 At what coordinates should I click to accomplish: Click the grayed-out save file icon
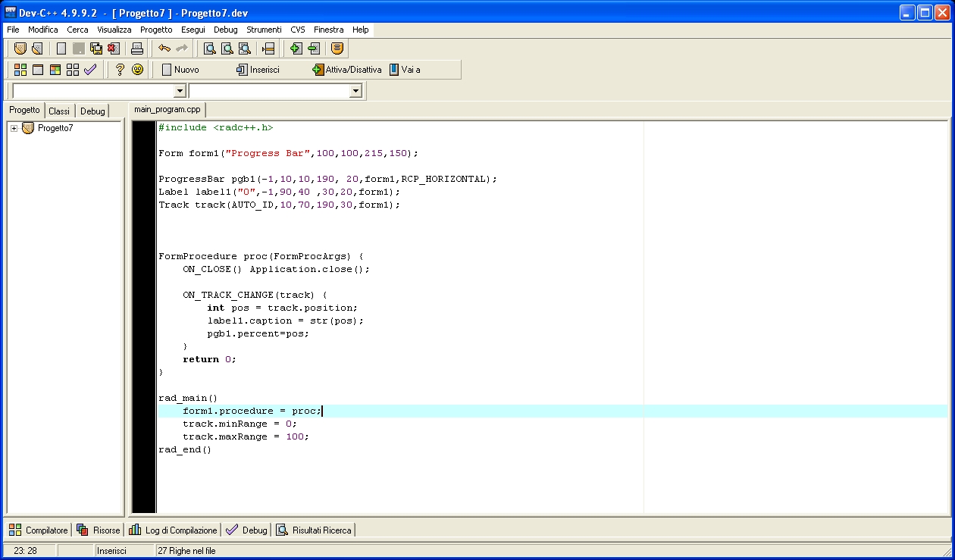(79, 48)
